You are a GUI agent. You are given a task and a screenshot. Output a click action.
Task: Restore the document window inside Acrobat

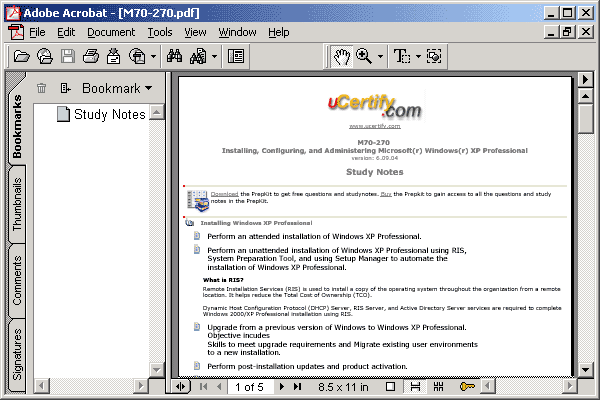567,32
